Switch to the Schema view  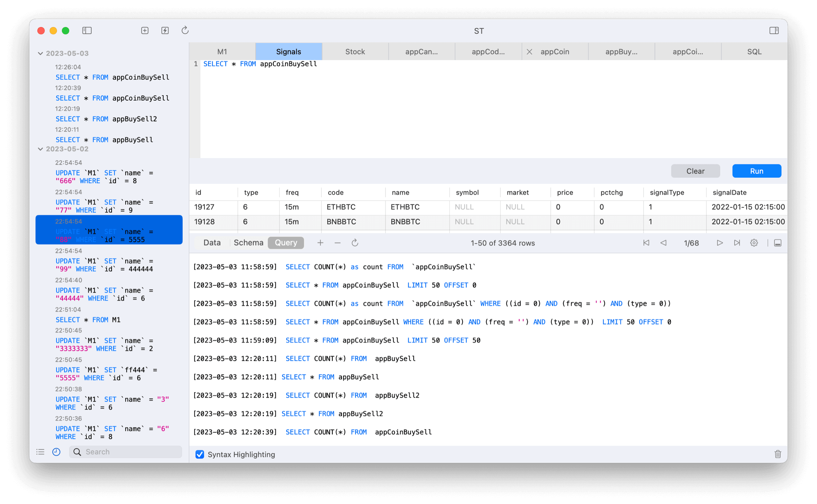coord(249,243)
